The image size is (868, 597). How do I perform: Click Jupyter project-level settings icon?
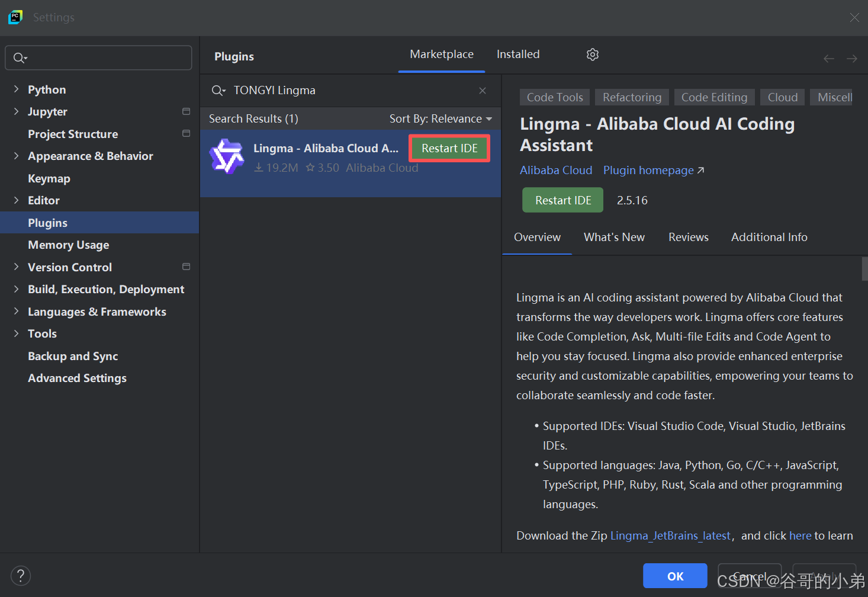click(x=186, y=111)
